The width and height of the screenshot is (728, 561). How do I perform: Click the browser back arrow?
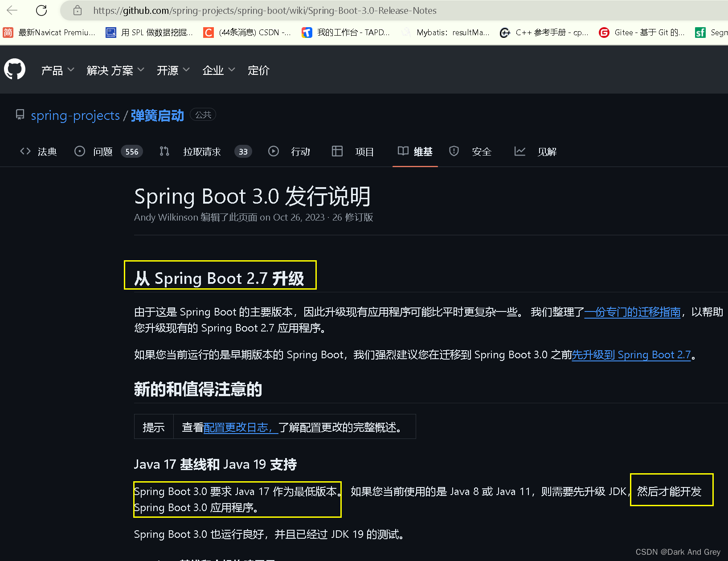[12, 10]
